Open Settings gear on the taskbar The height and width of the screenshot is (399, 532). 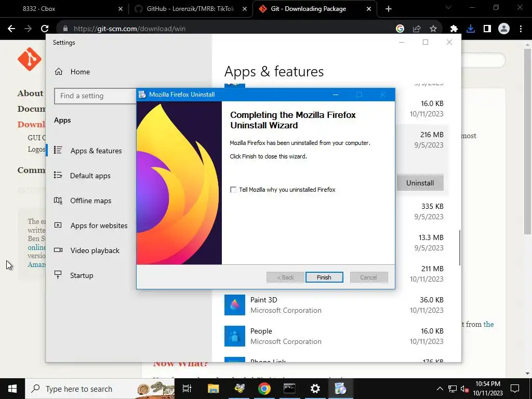point(315,389)
